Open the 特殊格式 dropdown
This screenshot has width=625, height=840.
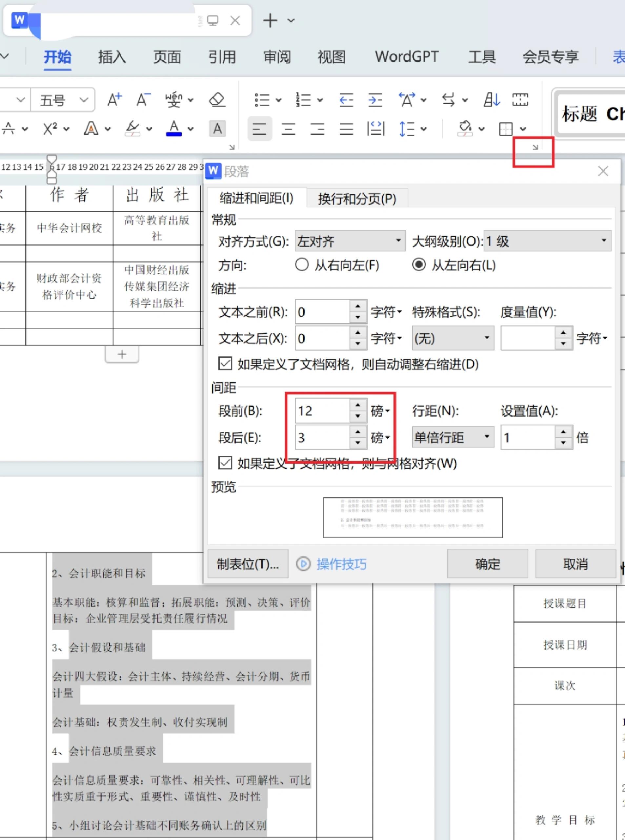point(453,338)
